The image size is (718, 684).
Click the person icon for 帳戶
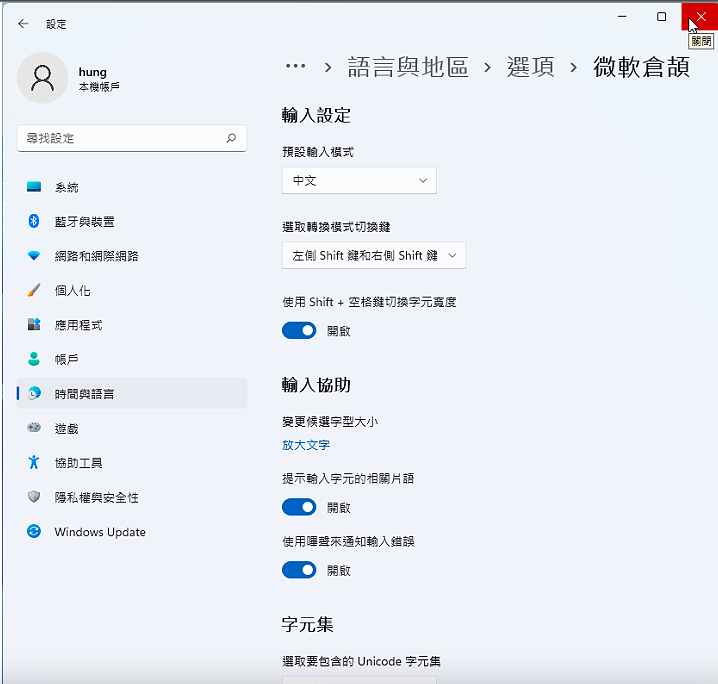34,359
